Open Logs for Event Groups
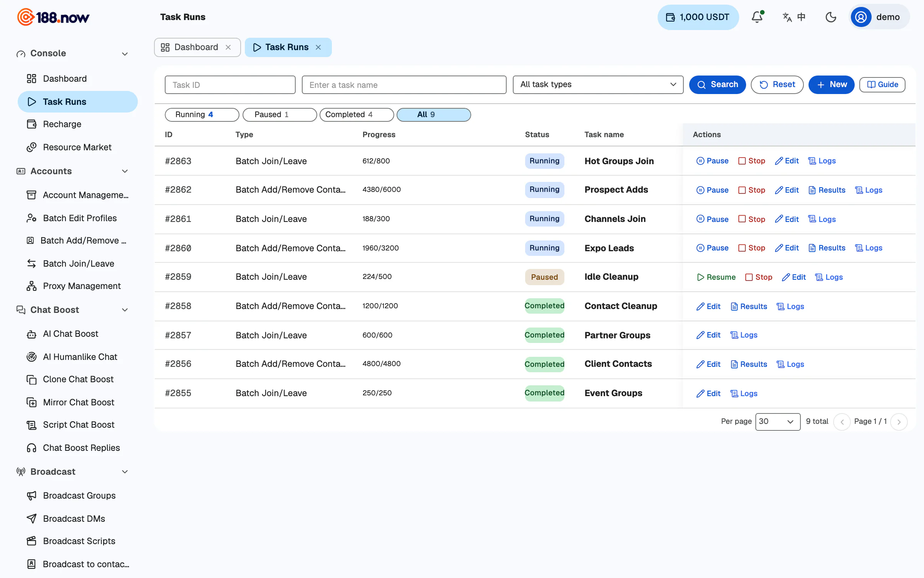 pyautogui.click(x=744, y=393)
